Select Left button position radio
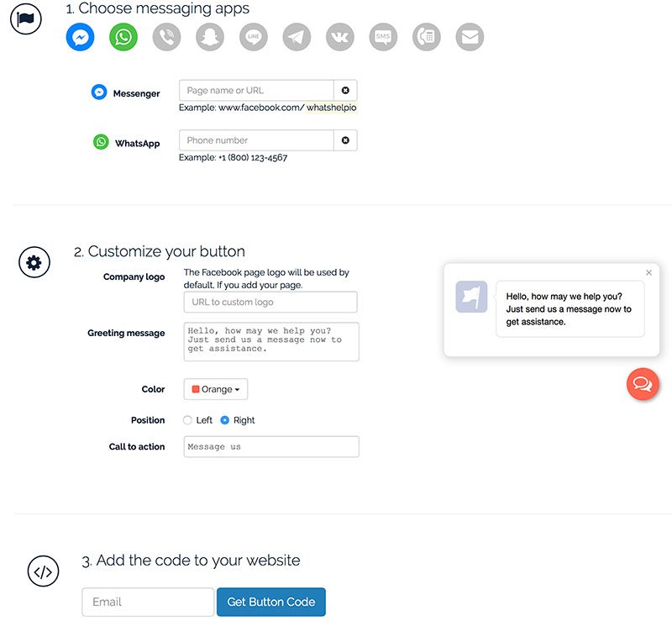 pos(187,420)
